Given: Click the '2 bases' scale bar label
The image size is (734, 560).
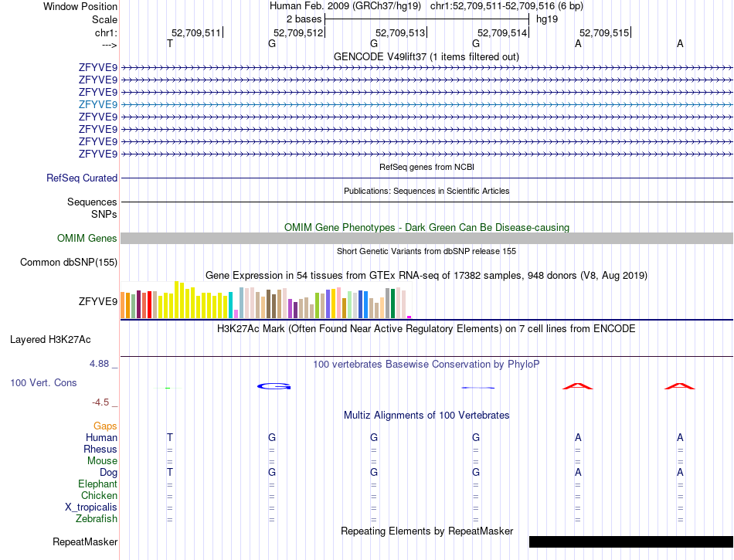Looking at the screenshot, I should pyautogui.click(x=304, y=19).
